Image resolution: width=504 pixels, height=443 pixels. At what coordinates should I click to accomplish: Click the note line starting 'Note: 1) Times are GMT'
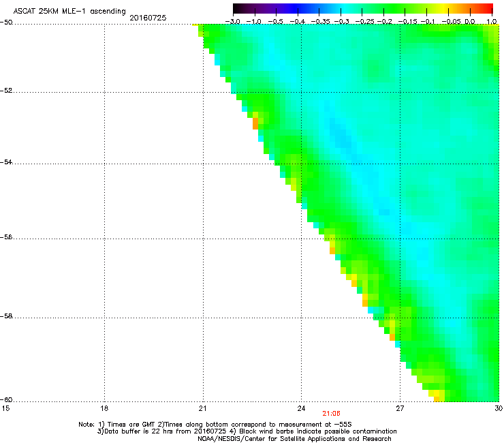(215, 425)
